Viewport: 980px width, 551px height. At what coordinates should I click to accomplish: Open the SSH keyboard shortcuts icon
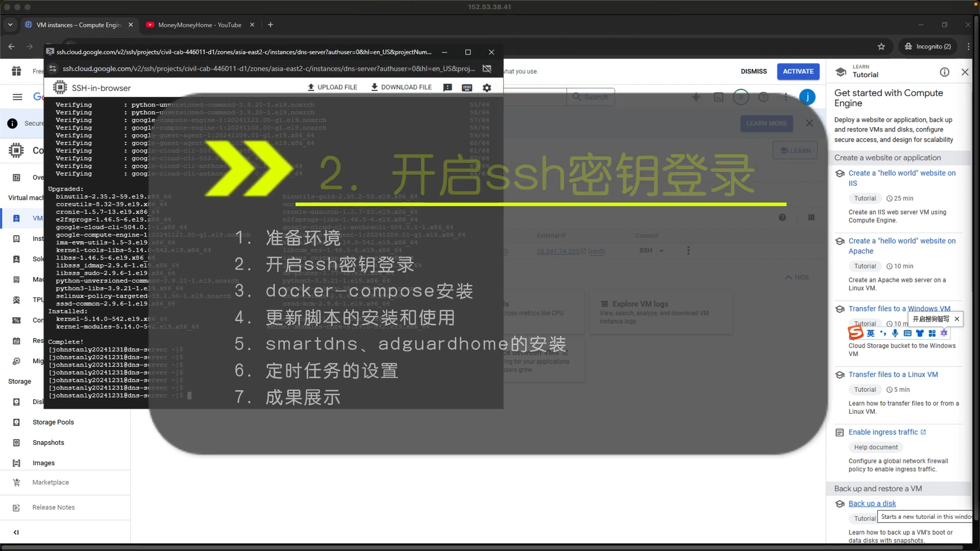(467, 88)
